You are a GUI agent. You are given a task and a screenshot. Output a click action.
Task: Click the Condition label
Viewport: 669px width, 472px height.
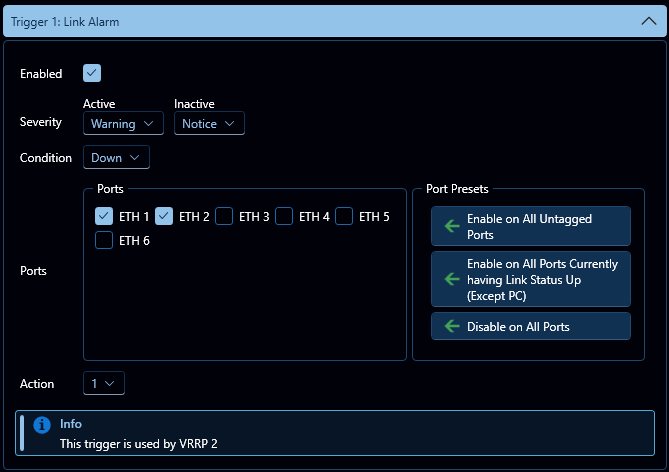(x=46, y=158)
